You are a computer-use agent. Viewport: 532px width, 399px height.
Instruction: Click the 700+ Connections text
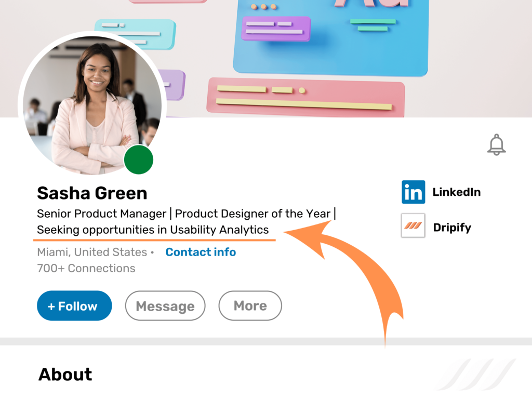pos(86,268)
